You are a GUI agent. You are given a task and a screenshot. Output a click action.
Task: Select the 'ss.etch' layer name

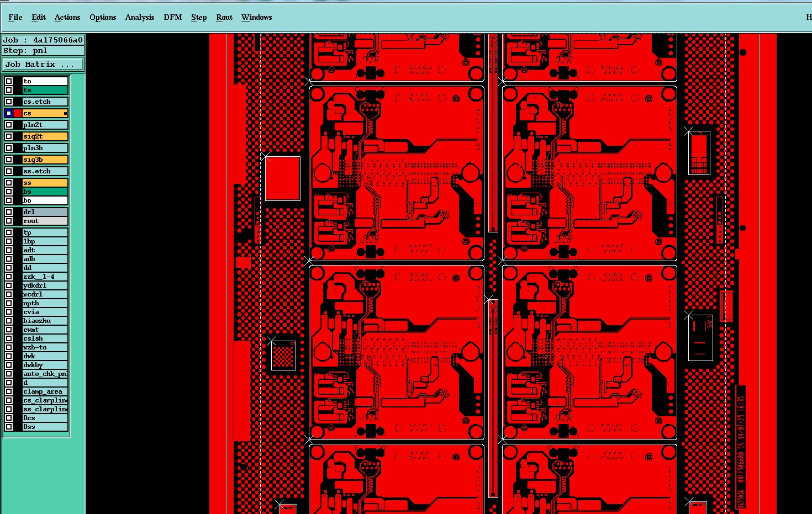pos(45,171)
